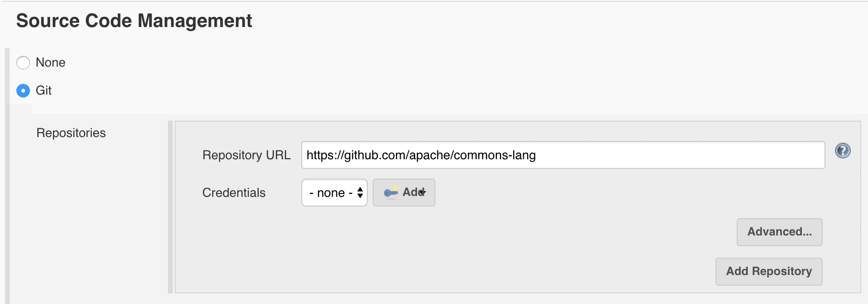Select the Git radio button
Image resolution: width=868 pixels, height=304 pixels.
23,91
